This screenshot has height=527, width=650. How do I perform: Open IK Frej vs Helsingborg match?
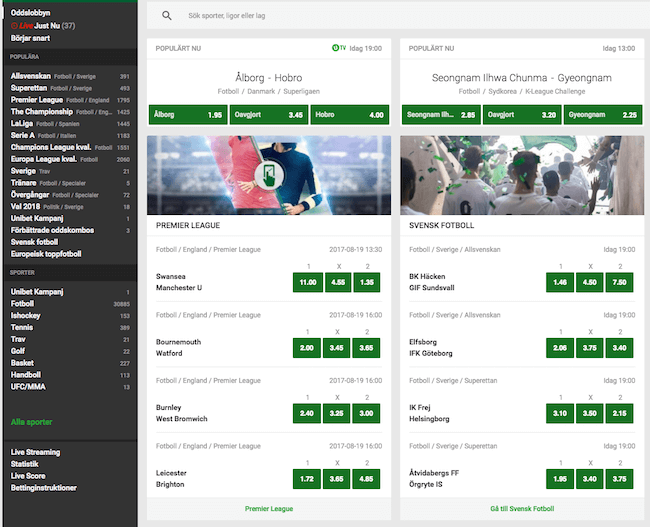(429, 413)
